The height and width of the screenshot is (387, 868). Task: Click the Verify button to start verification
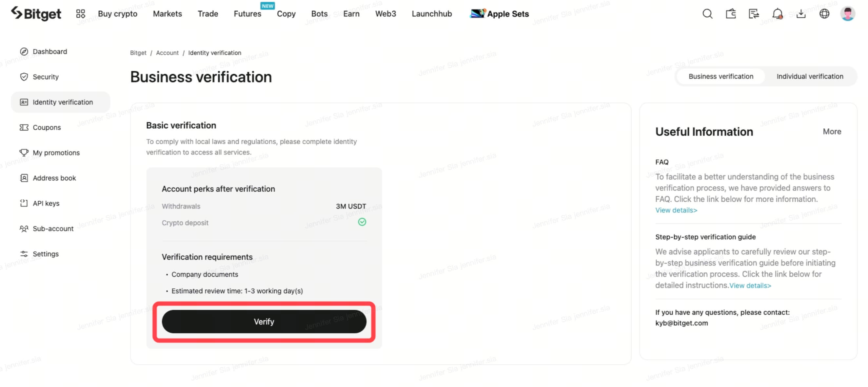tap(264, 322)
